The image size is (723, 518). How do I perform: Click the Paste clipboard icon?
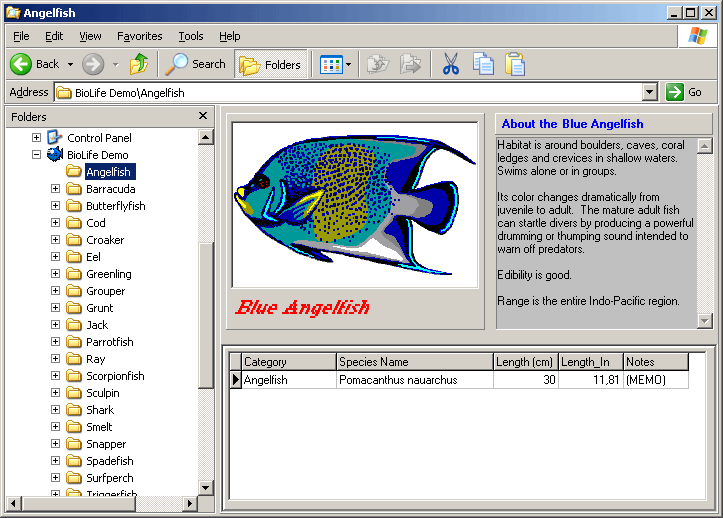click(515, 64)
